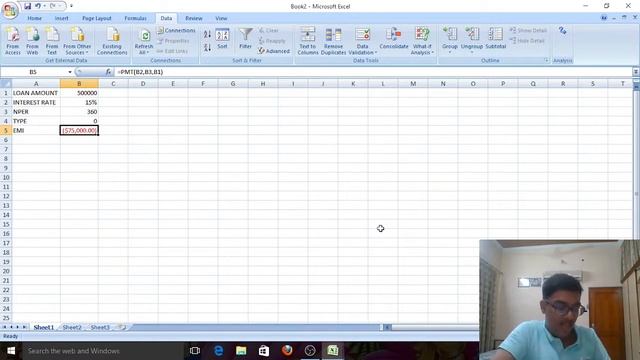
Task: Select the EMI result cell B5
Action: pyautogui.click(x=79, y=131)
